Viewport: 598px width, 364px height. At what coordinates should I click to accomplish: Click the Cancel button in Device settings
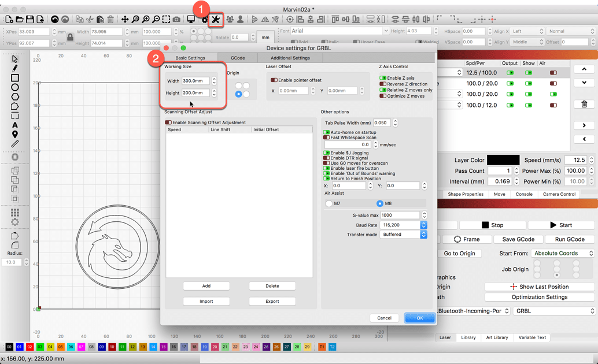pyautogui.click(x=384, y=318)
